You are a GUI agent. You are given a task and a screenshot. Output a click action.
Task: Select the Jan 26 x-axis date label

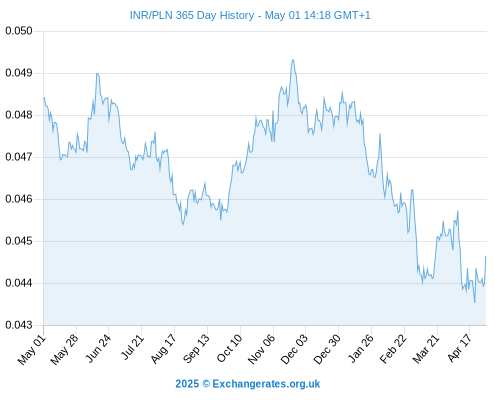tap(361, 349)
